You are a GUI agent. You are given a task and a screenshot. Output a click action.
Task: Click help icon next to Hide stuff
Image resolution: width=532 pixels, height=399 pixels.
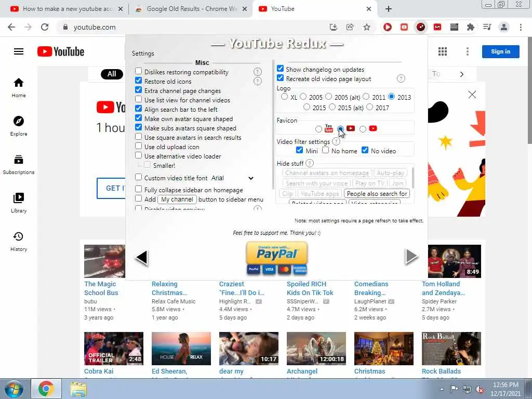[x=310, y=163]
